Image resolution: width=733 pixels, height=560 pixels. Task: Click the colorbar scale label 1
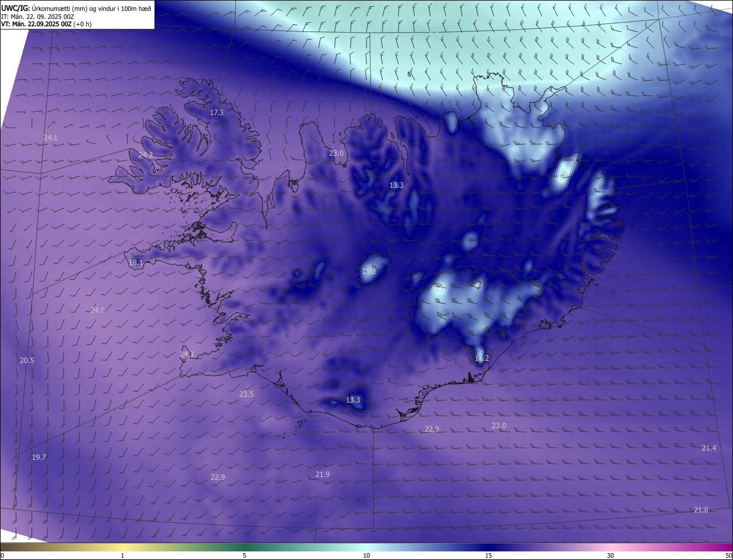123,556
